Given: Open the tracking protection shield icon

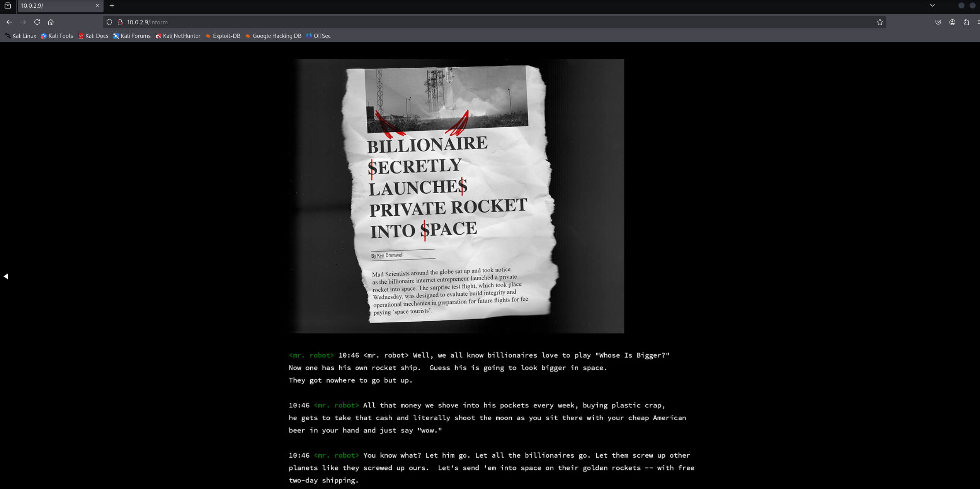Looking at the screenshot, I should tap(109, 22).
